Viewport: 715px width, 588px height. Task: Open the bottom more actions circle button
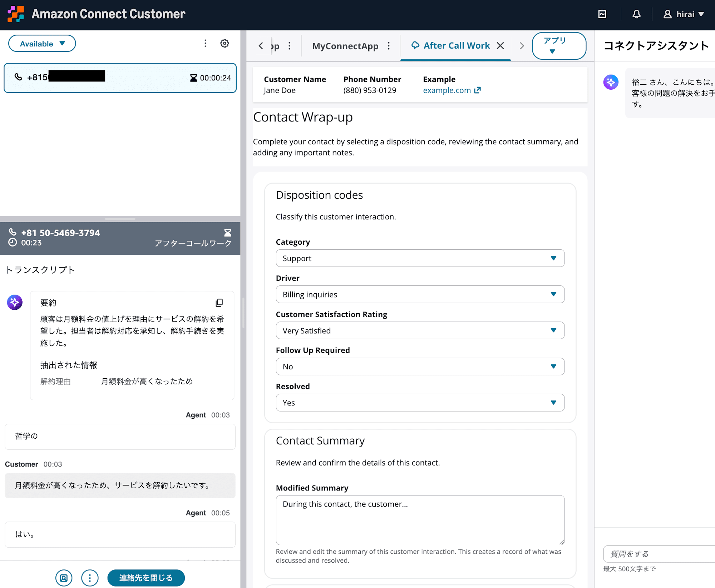pyautogui.click(x=90, y=578)
